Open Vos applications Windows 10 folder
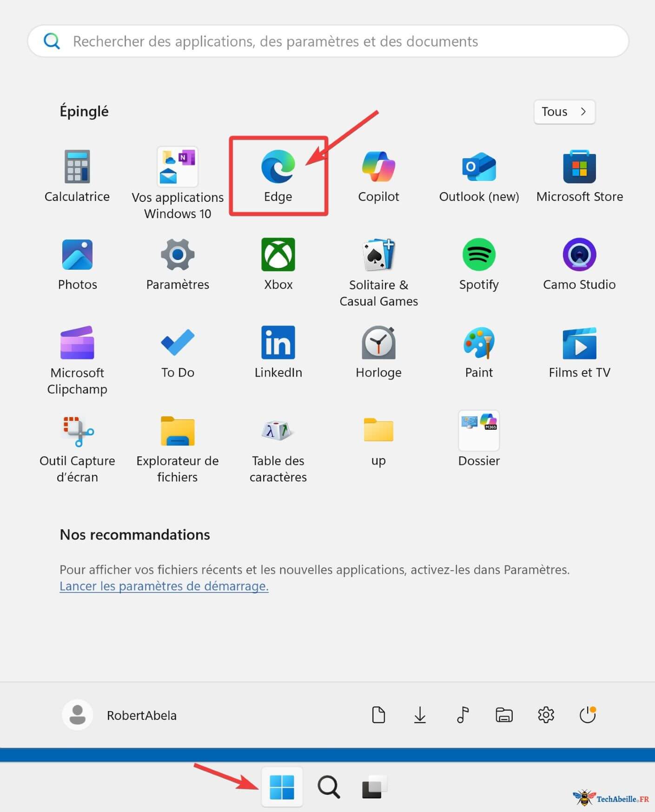655x812 pixels. coord(178,184)
